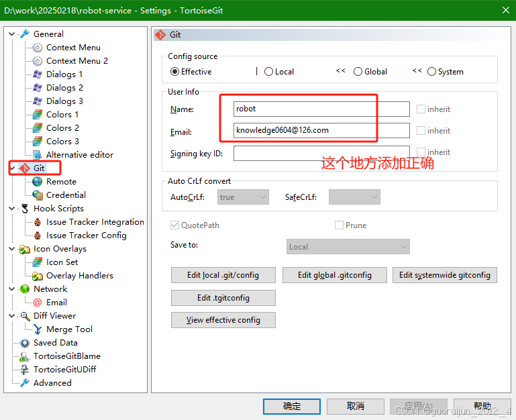Click the Issue Tracker Config bug icon

[38, 235]
